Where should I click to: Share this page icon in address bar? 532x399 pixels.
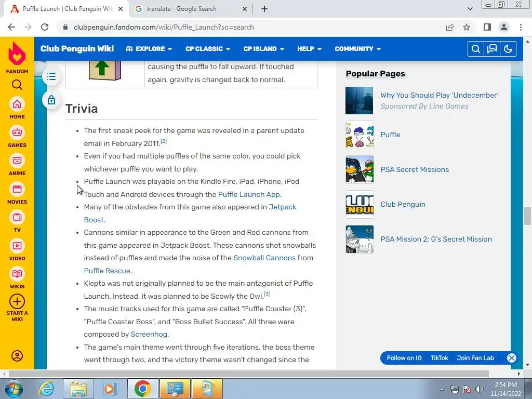tap(450, 27)
